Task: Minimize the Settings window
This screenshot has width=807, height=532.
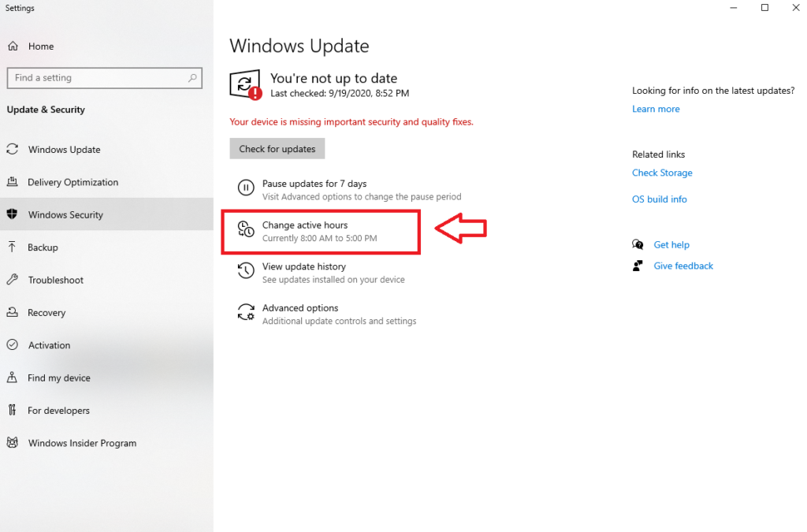Action: coord(734,8)
